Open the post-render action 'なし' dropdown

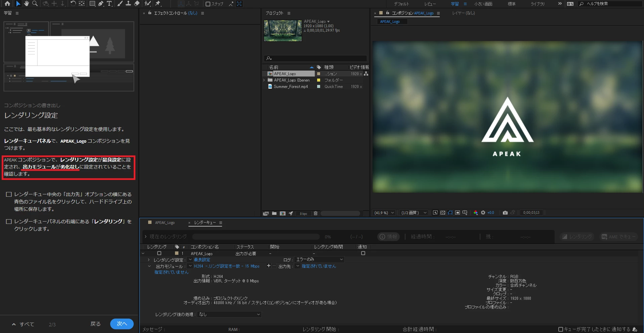pyautogui.click(x=229, y=314)
